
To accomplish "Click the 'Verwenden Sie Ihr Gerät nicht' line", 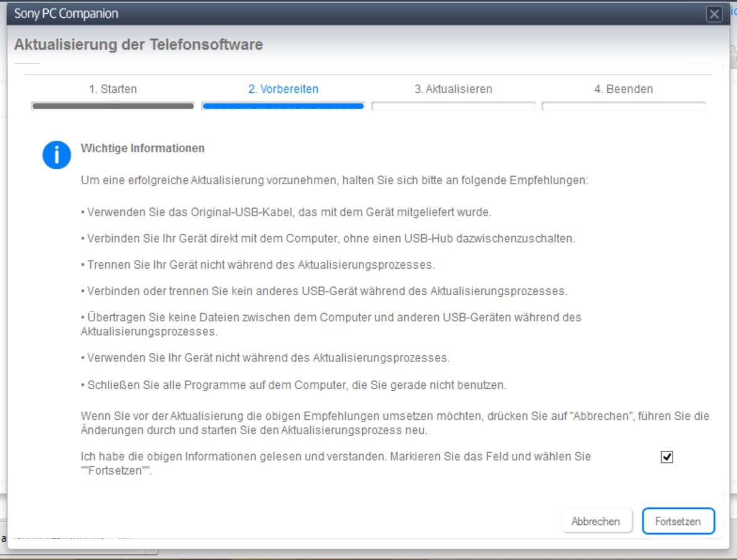I will pyautogui.click(x=266, y=358).
